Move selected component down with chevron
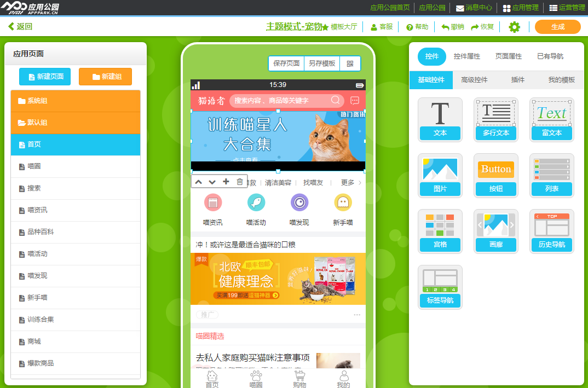This screenshot has height=388, width=588. tap(212, 182)
